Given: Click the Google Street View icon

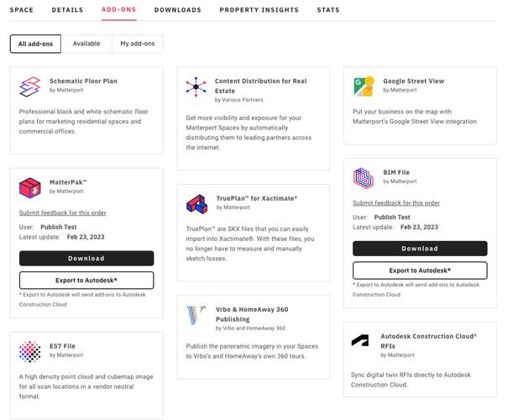Looking at the screenshot, I should 364,87.
